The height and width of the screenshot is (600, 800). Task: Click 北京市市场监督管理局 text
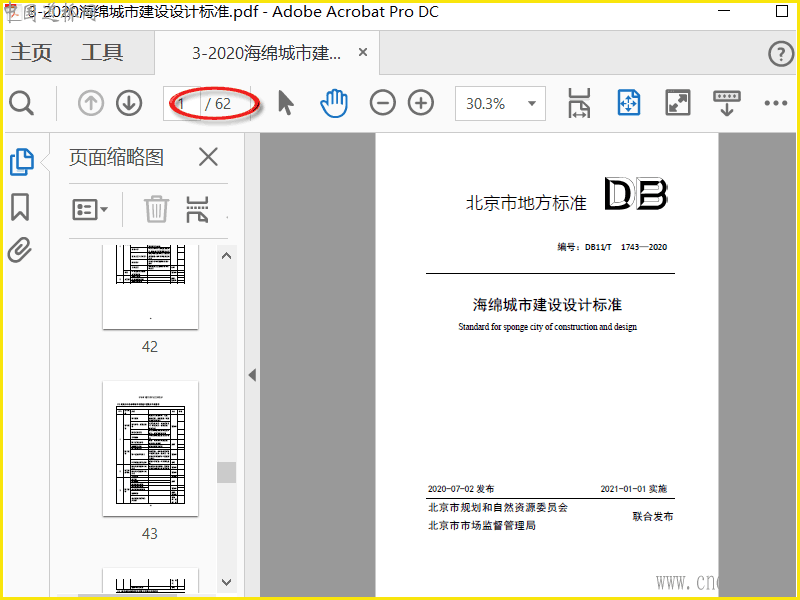pyautogui.click(x=482, y=525)
